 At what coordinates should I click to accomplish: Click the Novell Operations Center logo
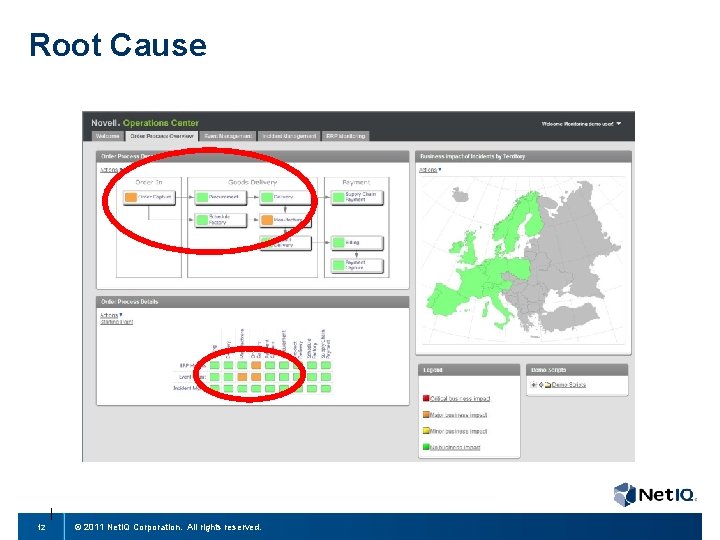pos(145,123)
